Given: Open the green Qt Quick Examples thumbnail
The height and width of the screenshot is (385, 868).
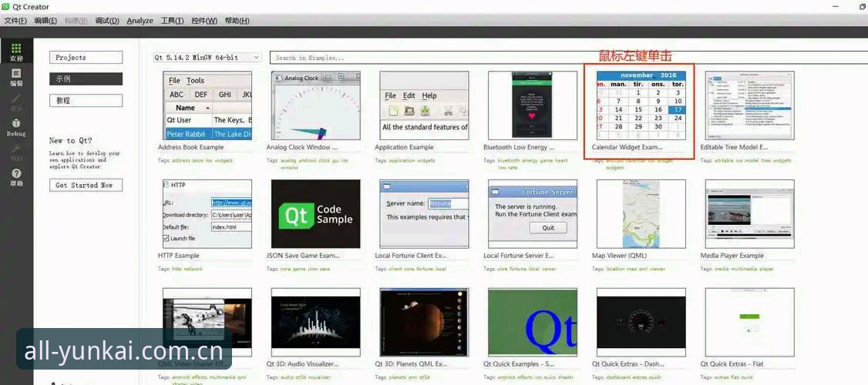Looking at the screenshot, I should 533,322.
